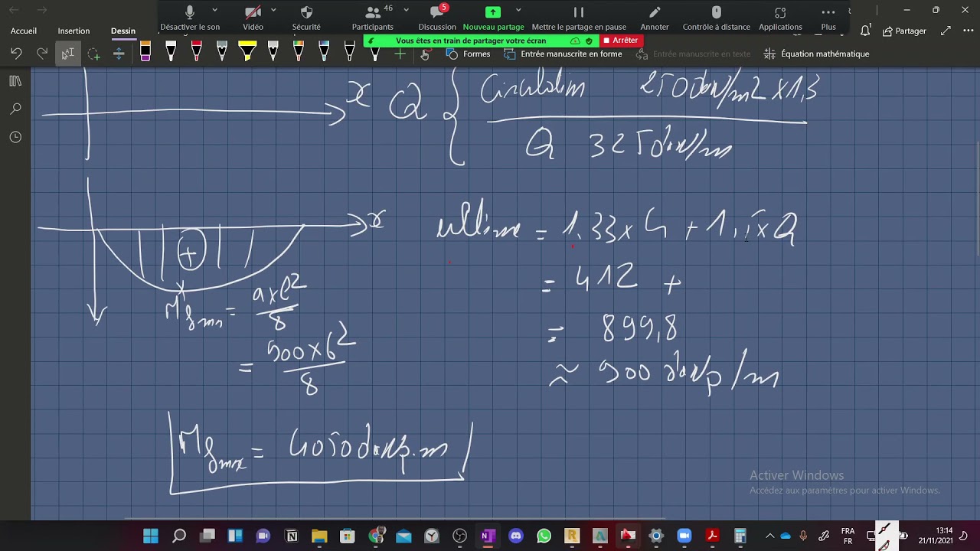Open the Accueil tab

24,31
